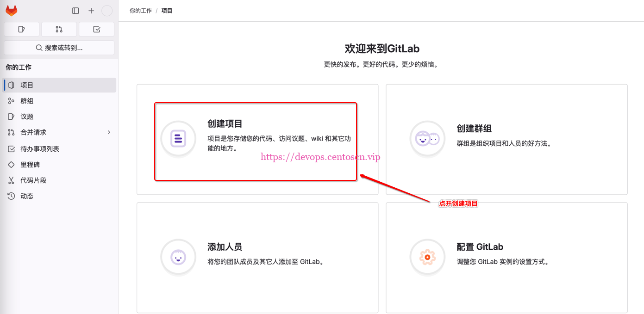Open 待办事项列表 in the sidebar

click(40, 149)
